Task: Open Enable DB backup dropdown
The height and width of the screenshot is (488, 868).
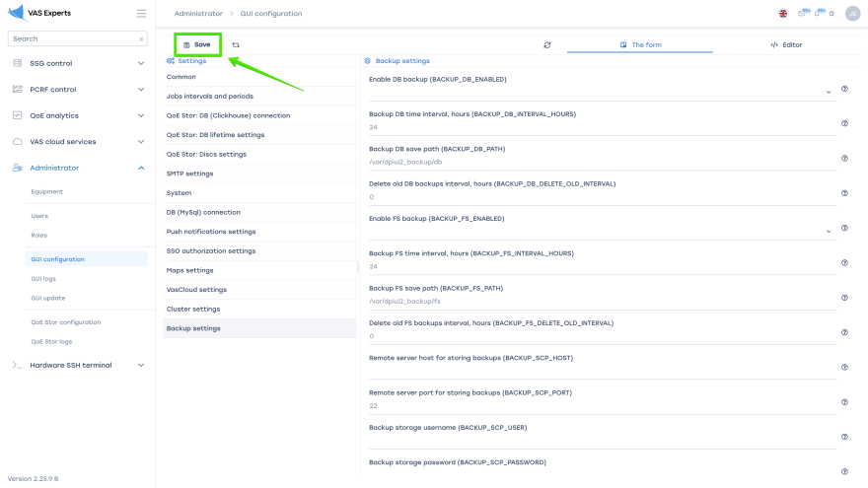Action: click(828, 93)
